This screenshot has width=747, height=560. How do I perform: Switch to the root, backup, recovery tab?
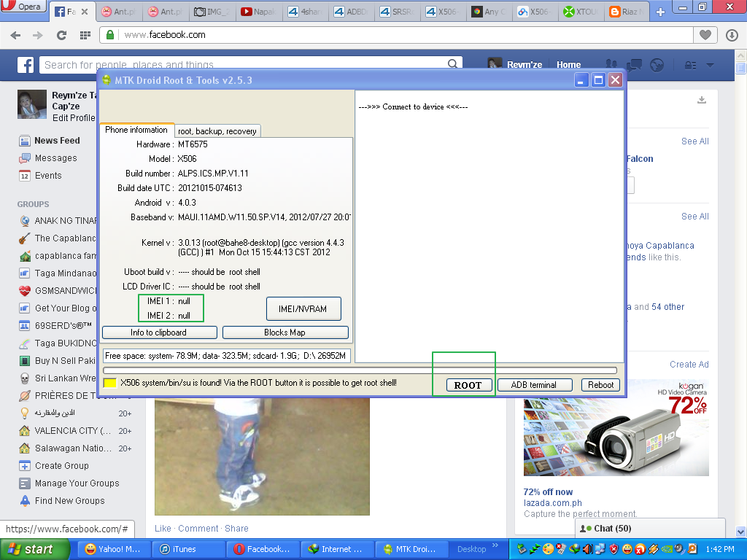pyautogui.click(x=217, y=131)
